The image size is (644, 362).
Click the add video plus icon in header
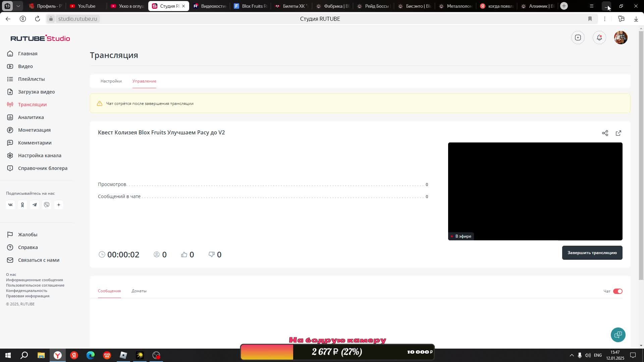coord(578,38)
